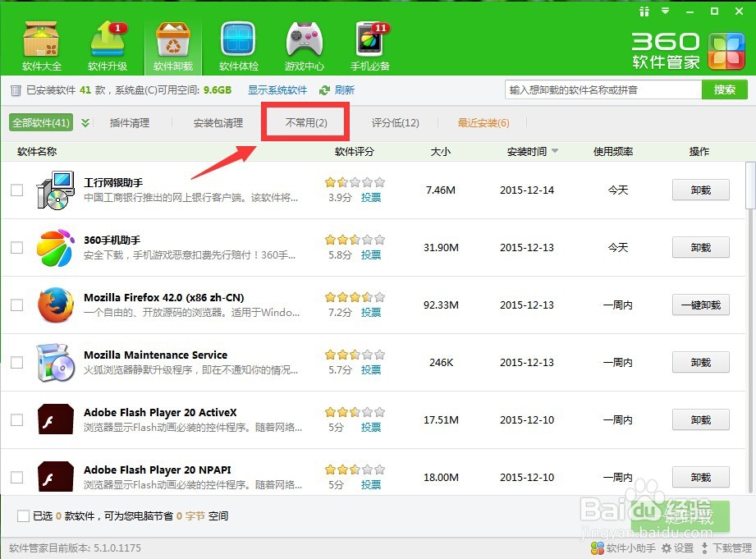Check the Mozilla Maintenance Service checkbox

17,362
